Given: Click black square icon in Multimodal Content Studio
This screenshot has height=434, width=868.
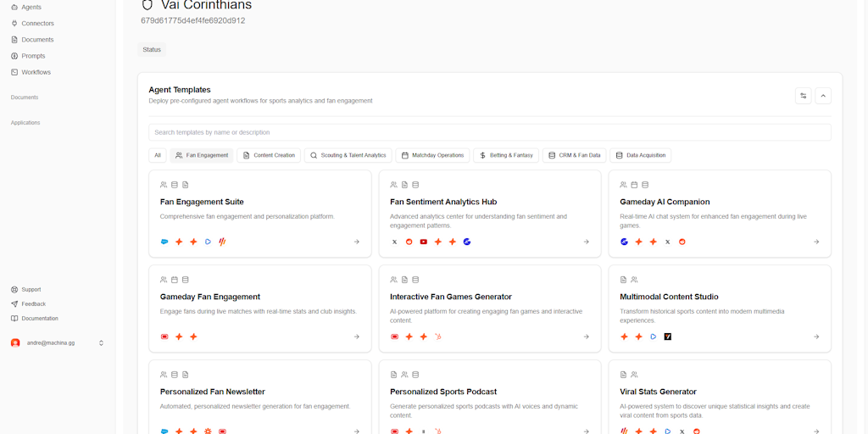Looking at the screenshot, I should coord(668,337).
